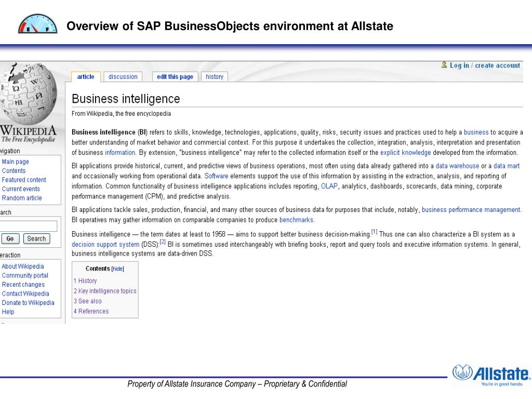Click the Allstate logo in footer
The width and height of the screenshot is (532, 399).
491,375
